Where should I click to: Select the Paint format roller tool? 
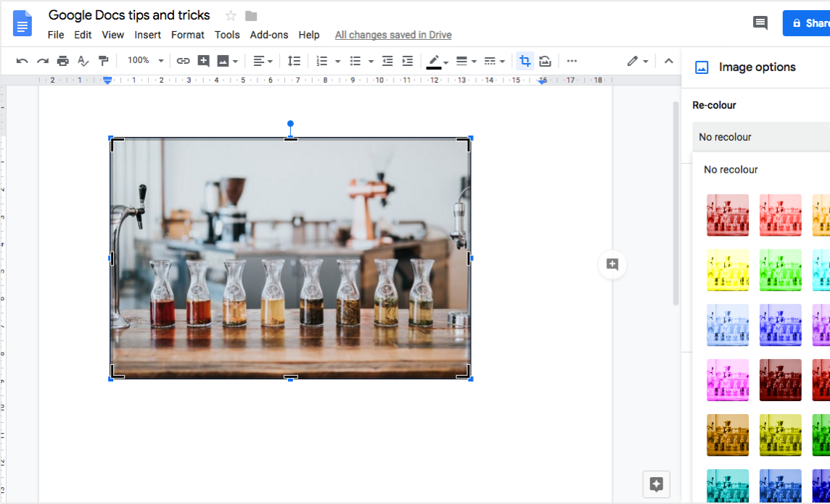pos(103,61)
